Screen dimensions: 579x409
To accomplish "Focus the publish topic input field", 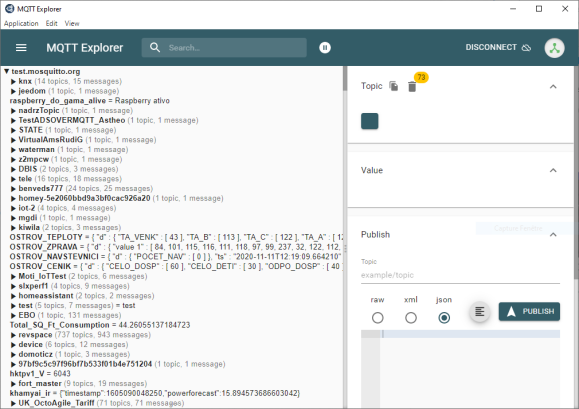I will (460, 275).
